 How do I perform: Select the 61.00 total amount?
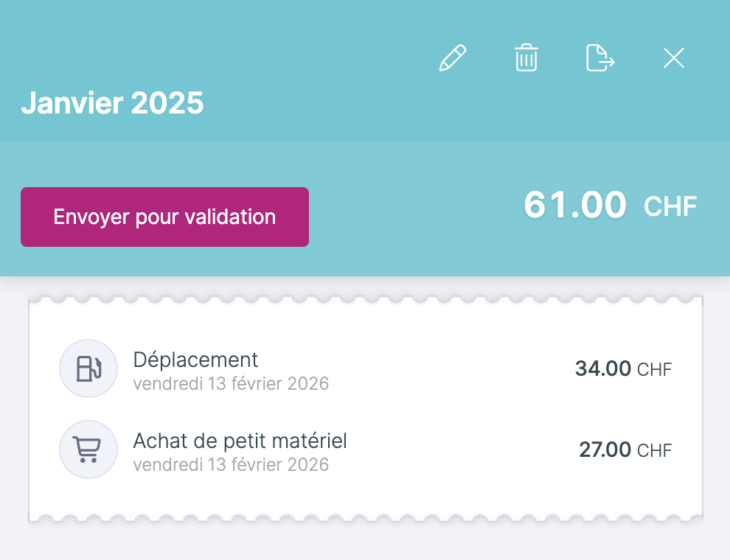click(x=575, y=205)
